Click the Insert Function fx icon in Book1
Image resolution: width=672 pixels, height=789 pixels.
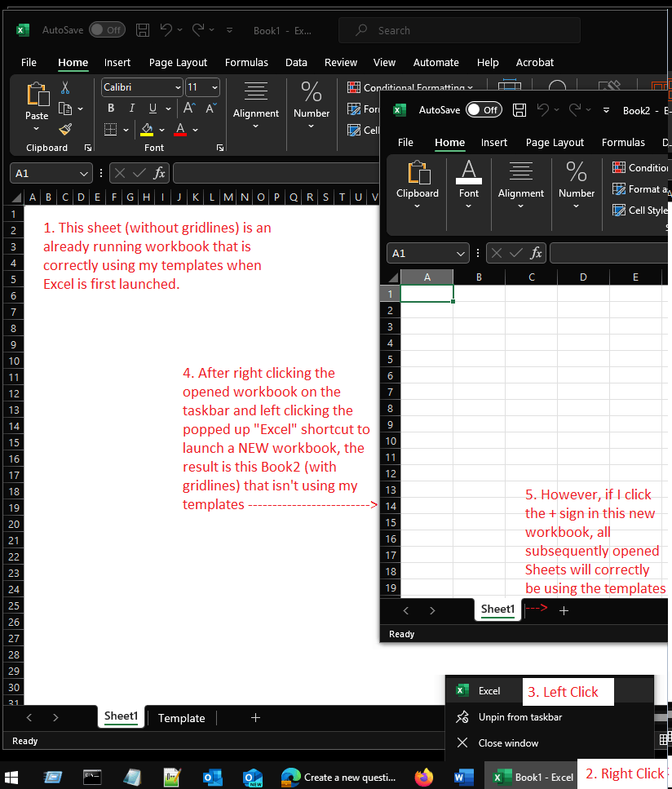click(159, 173)
